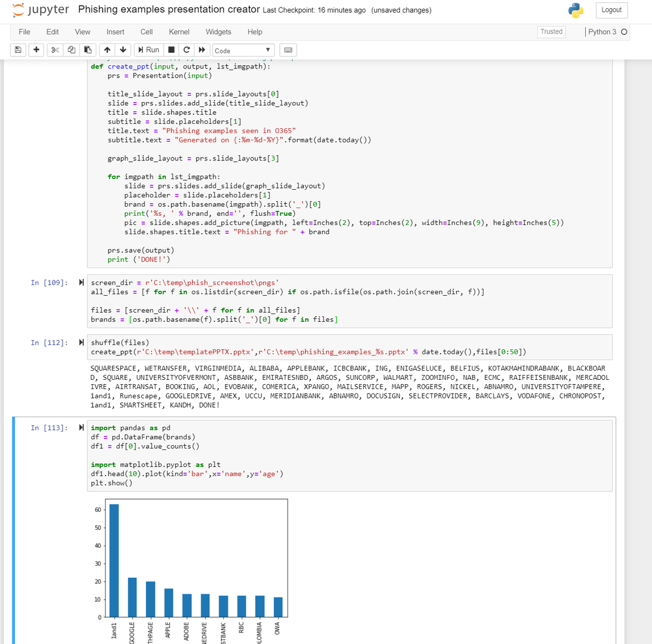This screenshot has width=652, height=644.
Task: Toggle the Trusted notebook indicator
Action: click(551, 32)
